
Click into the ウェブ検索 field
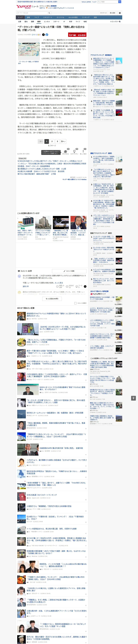(108, 2)
